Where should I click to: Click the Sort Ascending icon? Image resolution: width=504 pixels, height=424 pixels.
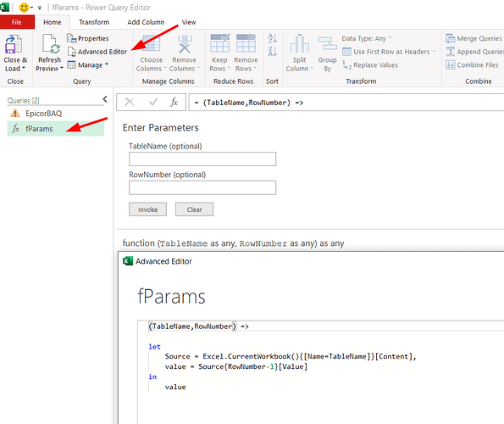(272, 38)
